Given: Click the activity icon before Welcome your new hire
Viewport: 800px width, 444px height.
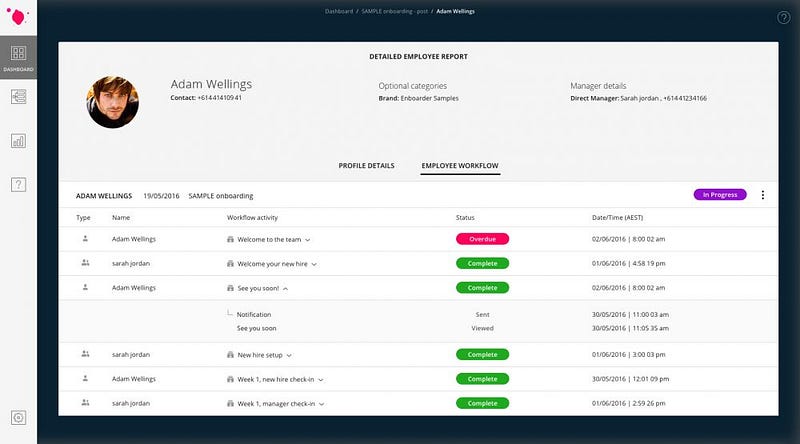Looking at the screenshot, I should [230, 264].
